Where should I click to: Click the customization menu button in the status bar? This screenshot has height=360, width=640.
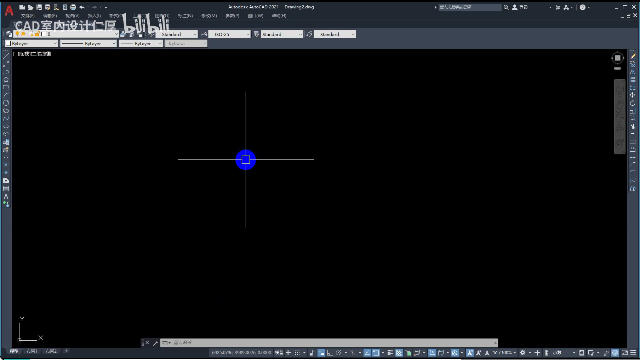633,353
